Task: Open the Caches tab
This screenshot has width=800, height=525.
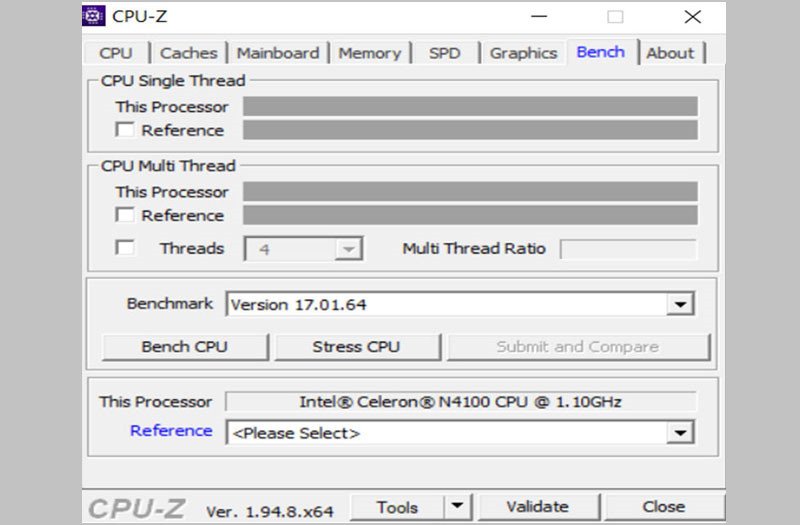Action: click(189, 53)
